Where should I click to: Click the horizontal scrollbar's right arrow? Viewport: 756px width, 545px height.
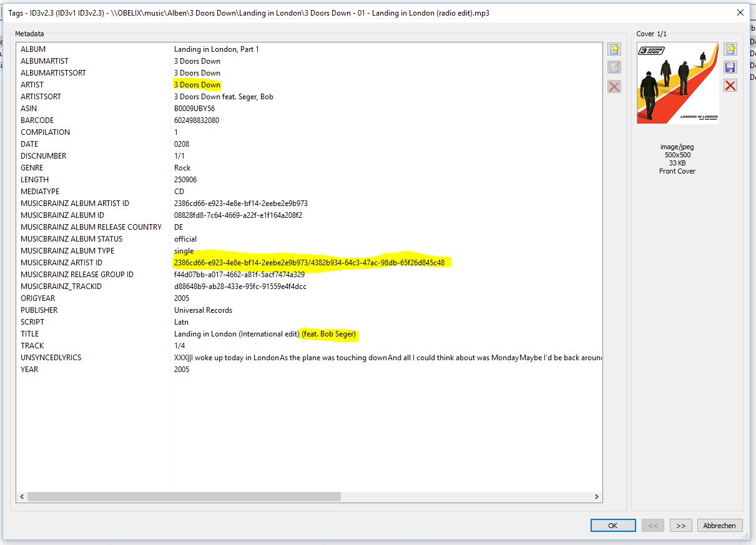(597, 497)
